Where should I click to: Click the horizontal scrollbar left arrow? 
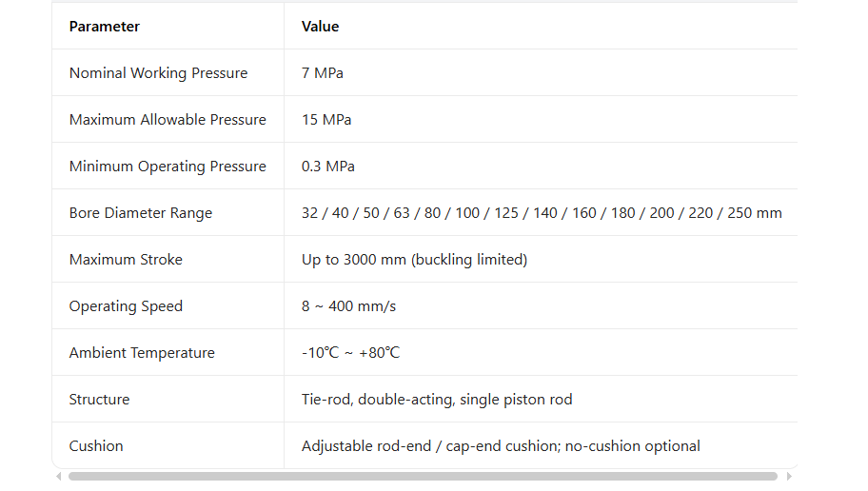[59, 476]
